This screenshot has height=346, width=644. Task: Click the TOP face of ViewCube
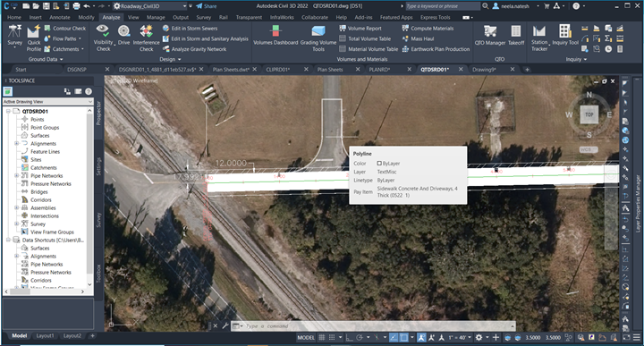point(589,114)
